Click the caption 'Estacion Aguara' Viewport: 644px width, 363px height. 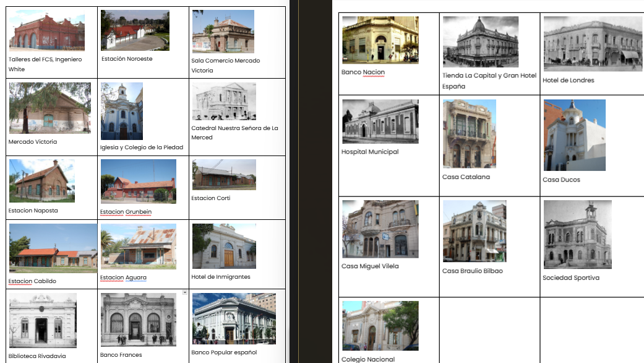click(123, 278)
